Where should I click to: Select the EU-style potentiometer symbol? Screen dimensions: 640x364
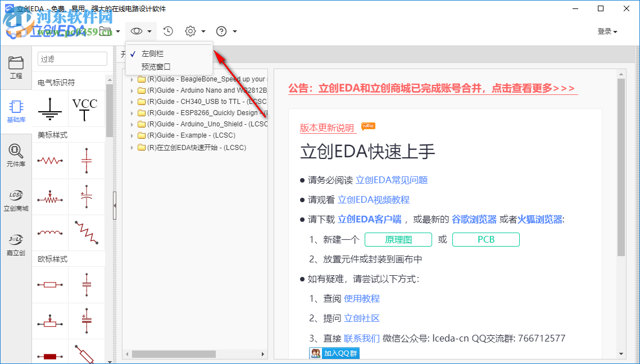point(50,321)
